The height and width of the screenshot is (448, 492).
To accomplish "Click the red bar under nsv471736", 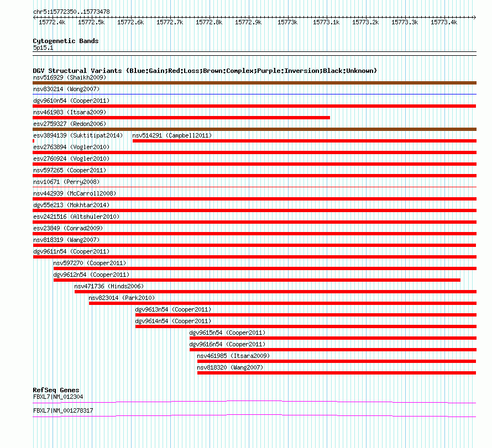I will tap(275, 292).
